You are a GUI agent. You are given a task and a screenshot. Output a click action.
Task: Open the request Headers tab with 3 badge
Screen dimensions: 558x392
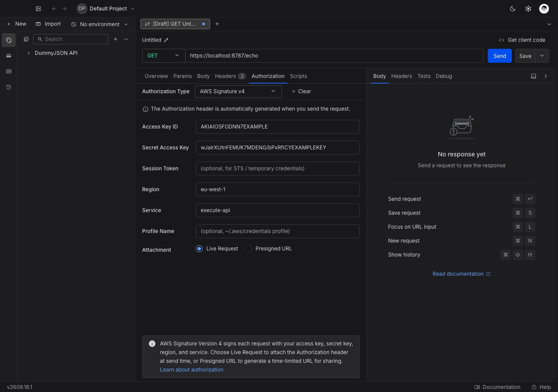(x=231, y=76)
